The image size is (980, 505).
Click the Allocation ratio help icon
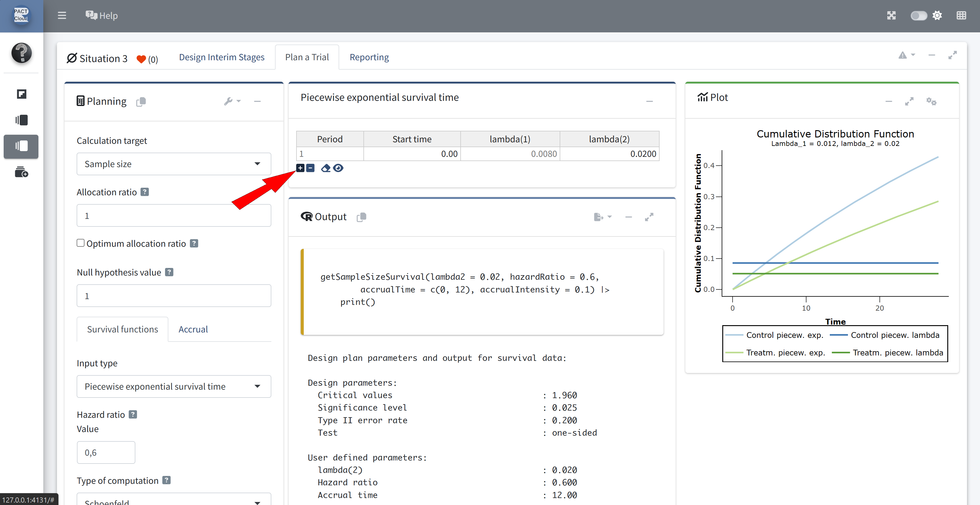pyautogui.click(x=144, y=192)
